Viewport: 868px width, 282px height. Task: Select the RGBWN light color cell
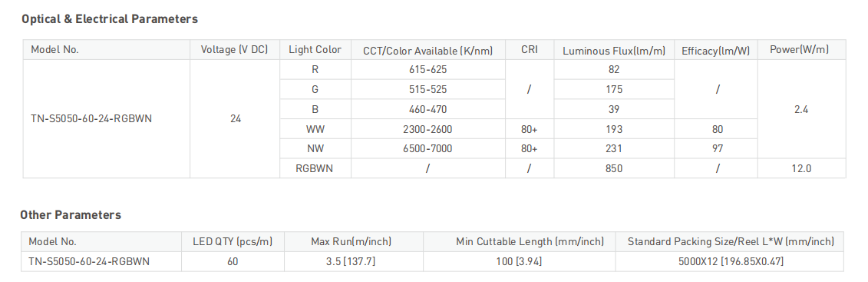pos(315,168)
